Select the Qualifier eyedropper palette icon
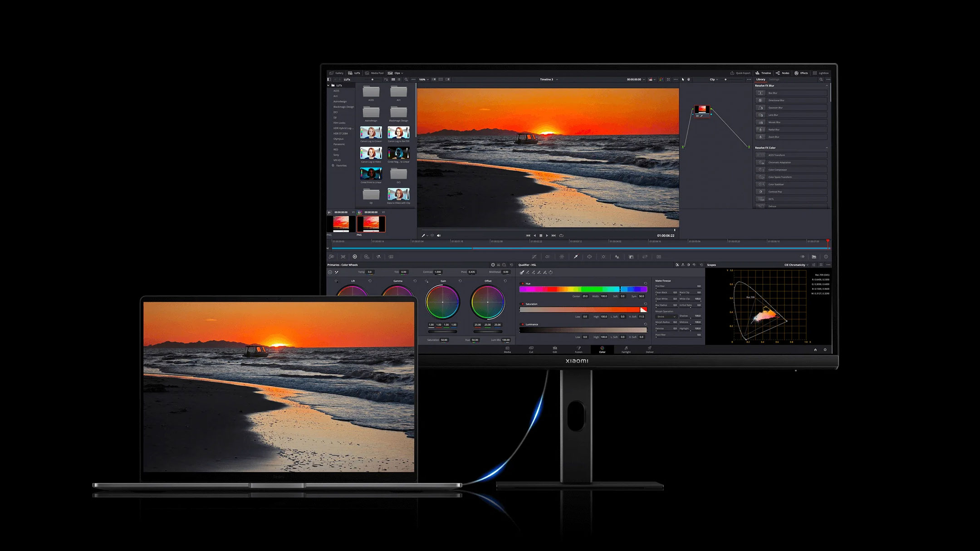Screen dimensions: 980x551 pos(575,257)
